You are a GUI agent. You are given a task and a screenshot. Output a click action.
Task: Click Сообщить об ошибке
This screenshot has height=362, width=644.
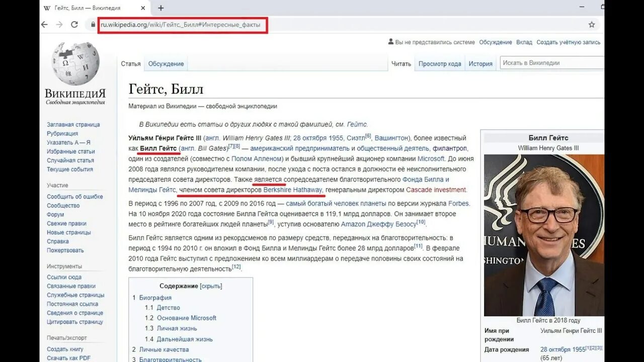tap(75, 197)
